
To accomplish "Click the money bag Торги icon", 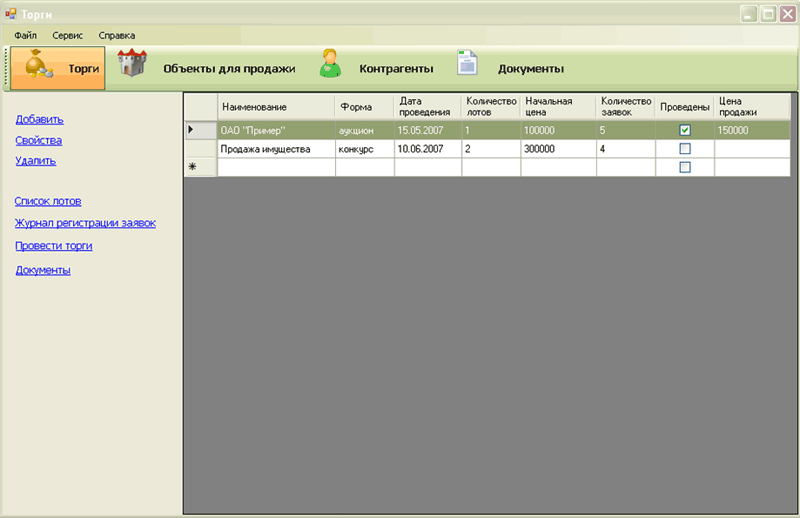I will point(39,64).
